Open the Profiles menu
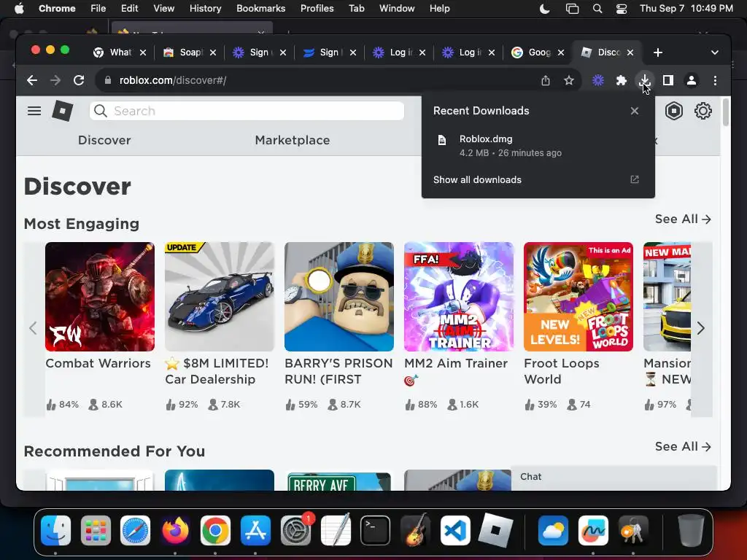The image size is (747, 560). coord(317,9)
